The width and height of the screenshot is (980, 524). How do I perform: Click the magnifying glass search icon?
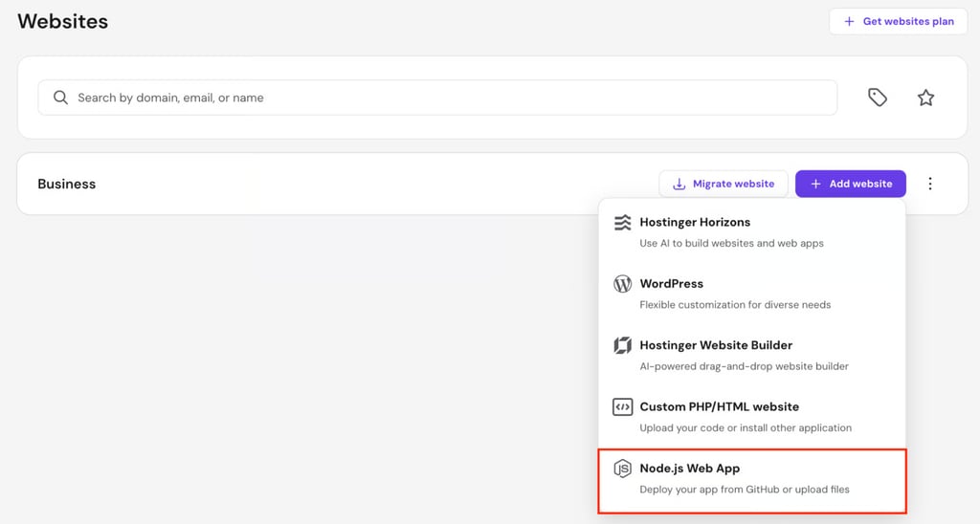coord(60,98)
